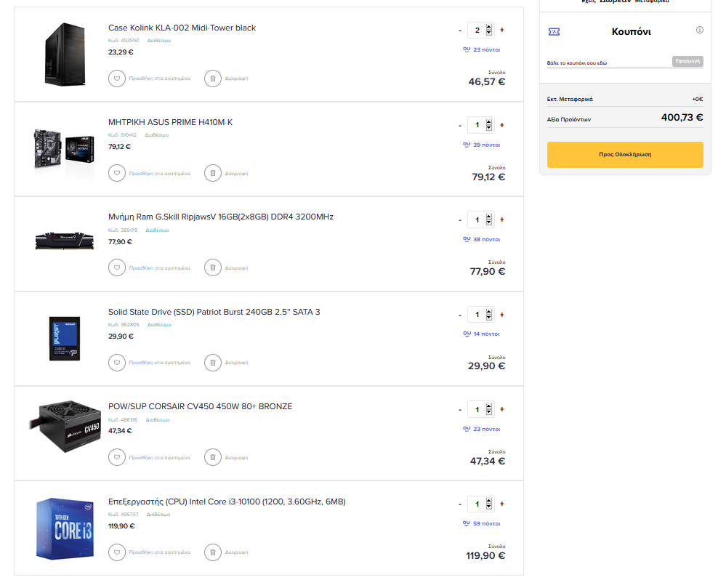
Task: Click heart icon for ASUS PRIME H410M-K
Action: [117, 173]
